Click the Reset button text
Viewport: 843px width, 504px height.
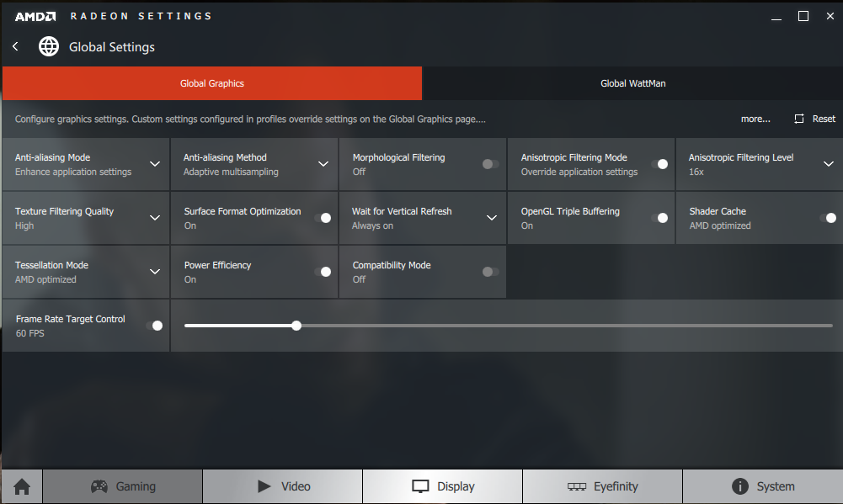coord(824,119)
